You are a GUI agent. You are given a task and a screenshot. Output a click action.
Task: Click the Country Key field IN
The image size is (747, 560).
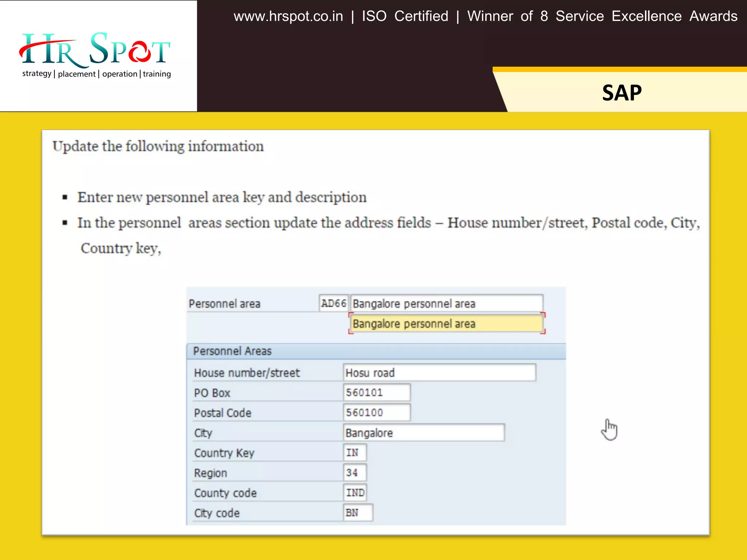click(x=355, y=452)
